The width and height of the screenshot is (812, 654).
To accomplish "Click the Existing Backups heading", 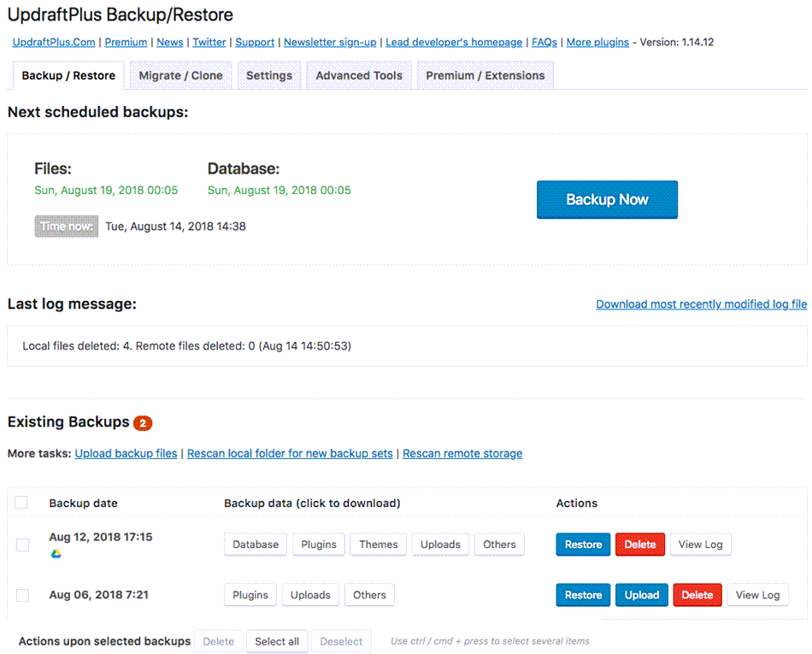I will click(68, 422).
